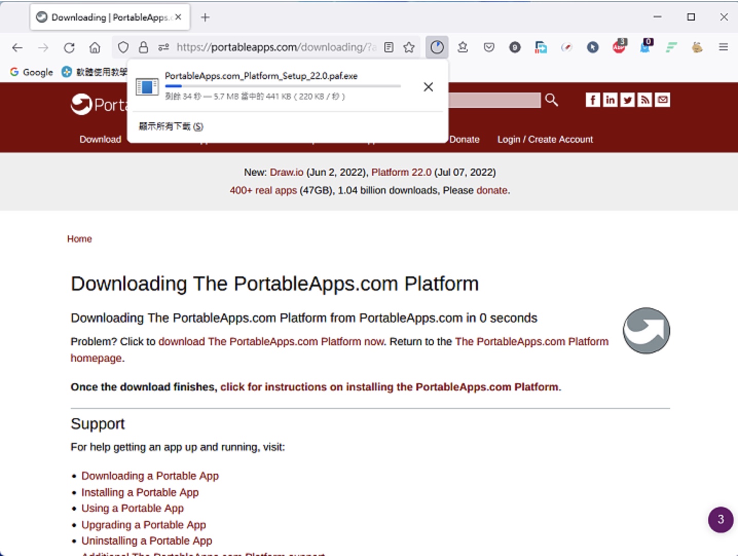Toggle reader view icon

pyautogui.click(x=389, y=47)
